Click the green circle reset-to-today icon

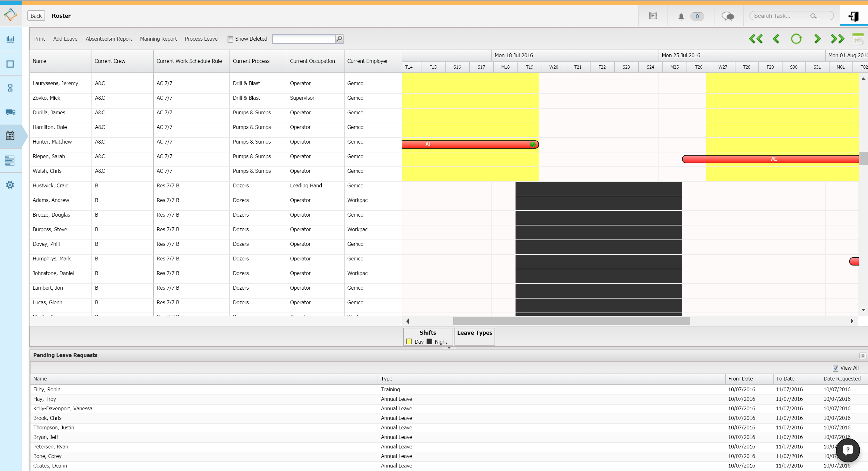(796, 39)
